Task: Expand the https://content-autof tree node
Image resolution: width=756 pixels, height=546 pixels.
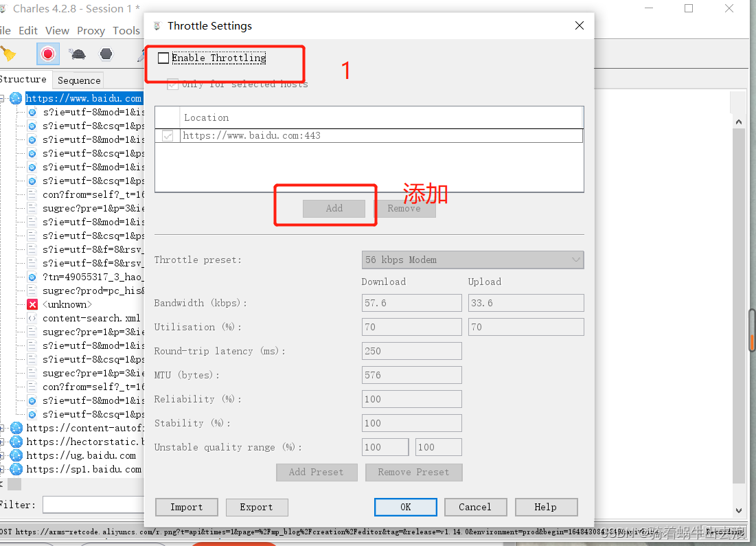Action: [x=3, y=428]
